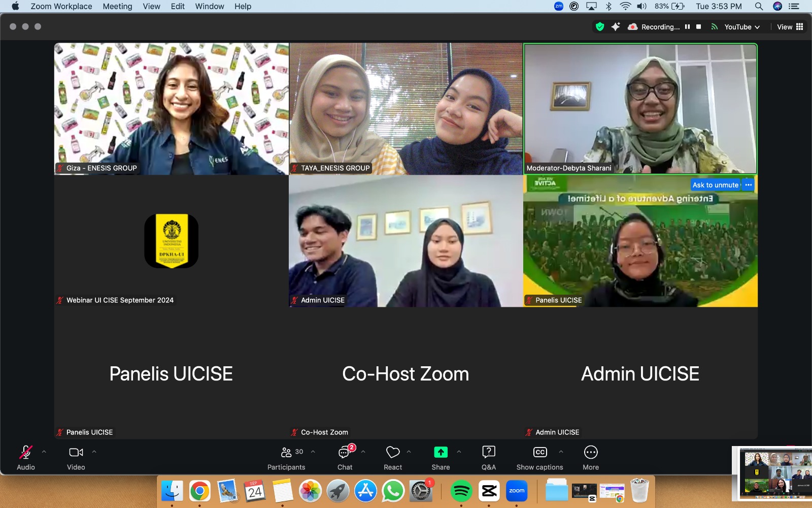This screenshot has height=508, width=812.
Task: Open the Q&A panel
Action: point(488,452)
